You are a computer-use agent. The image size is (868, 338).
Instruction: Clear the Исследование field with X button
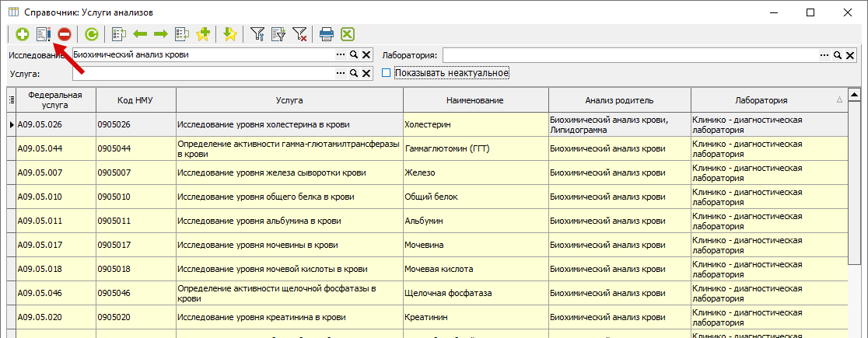[x=366, y=55]
